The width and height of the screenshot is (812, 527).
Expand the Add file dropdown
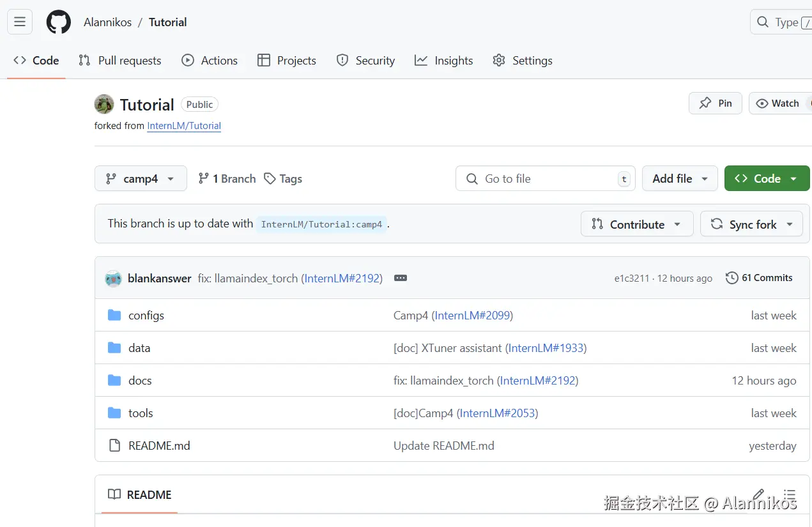pyautogui.click(x=680, y=178)
